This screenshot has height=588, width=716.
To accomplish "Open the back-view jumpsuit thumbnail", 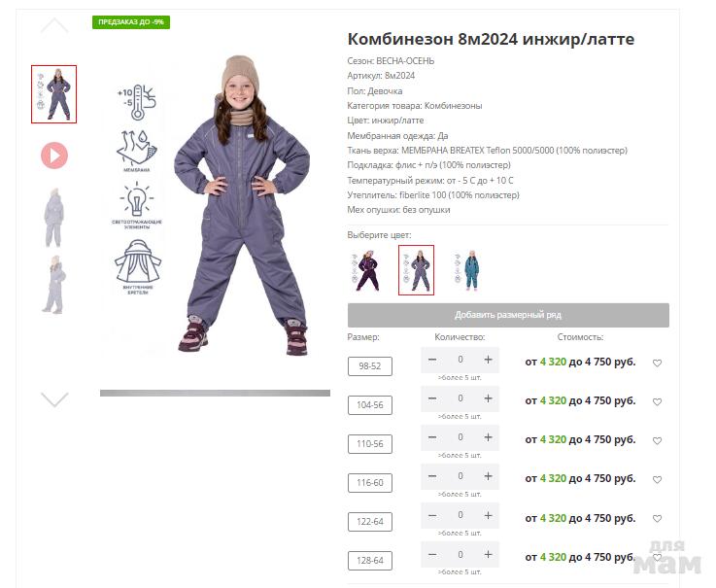I will click(53, 218).
